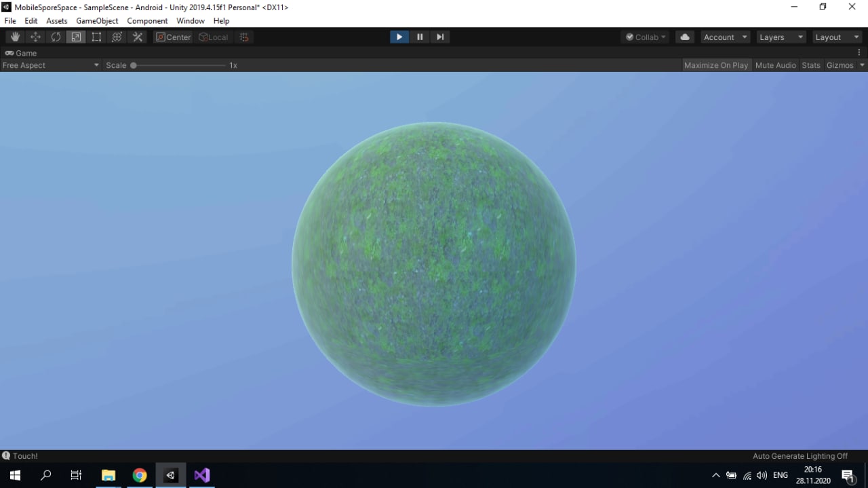Toggle Local handle rotation
Viewport: 868px width, 488px height.
(214, 37)
